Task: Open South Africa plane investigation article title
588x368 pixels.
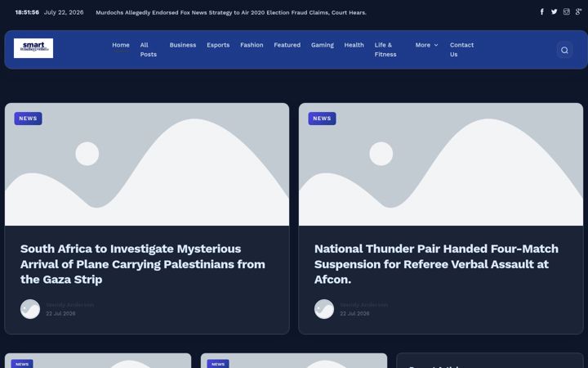Action: (x=142, y=264)
